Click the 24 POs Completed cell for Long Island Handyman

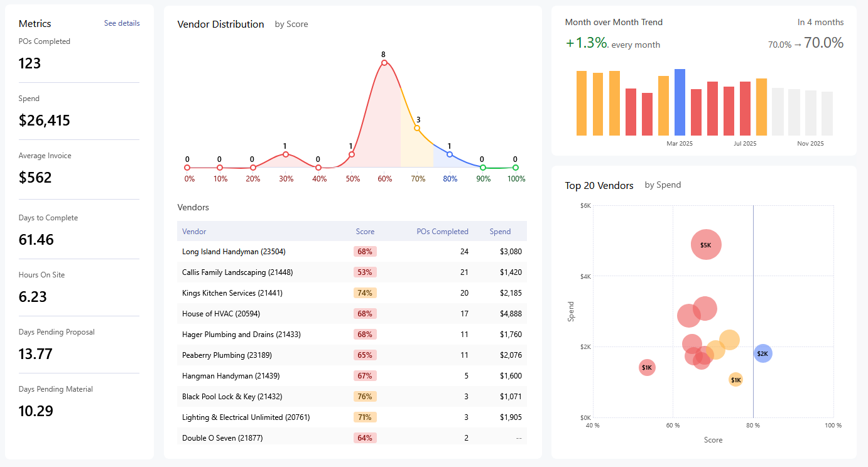tap(464, 252)
